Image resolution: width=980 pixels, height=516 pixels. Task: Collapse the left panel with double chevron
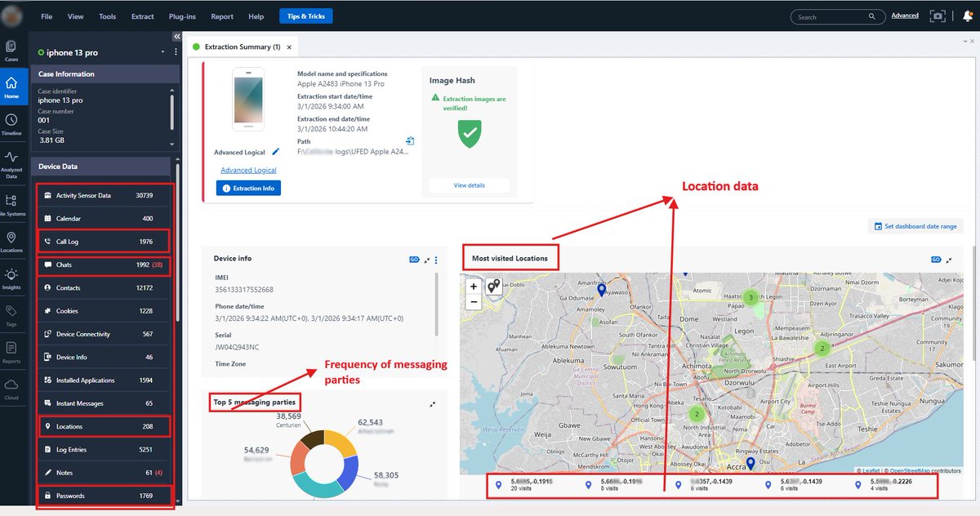[177, 37]
